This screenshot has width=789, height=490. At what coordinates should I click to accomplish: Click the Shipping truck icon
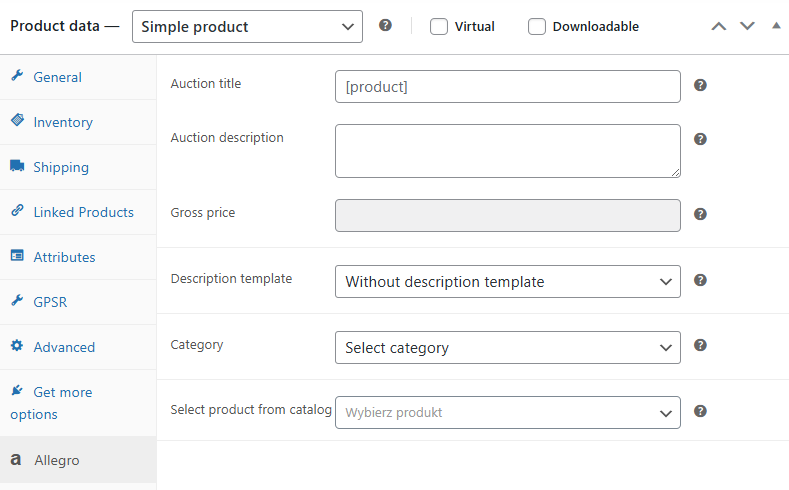coord(17,166)
